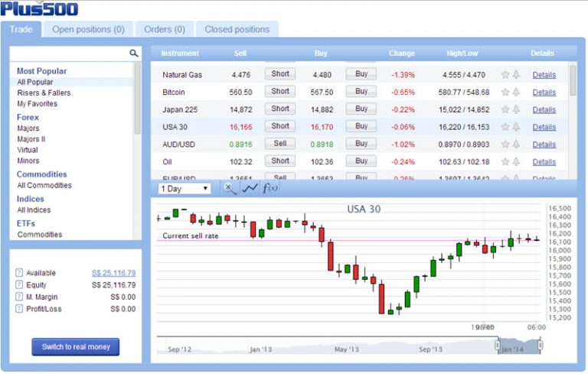The height and width of the screenshot is (374, 588).
Task: Click the left chart range slider handle
Action: pos(498,346)
